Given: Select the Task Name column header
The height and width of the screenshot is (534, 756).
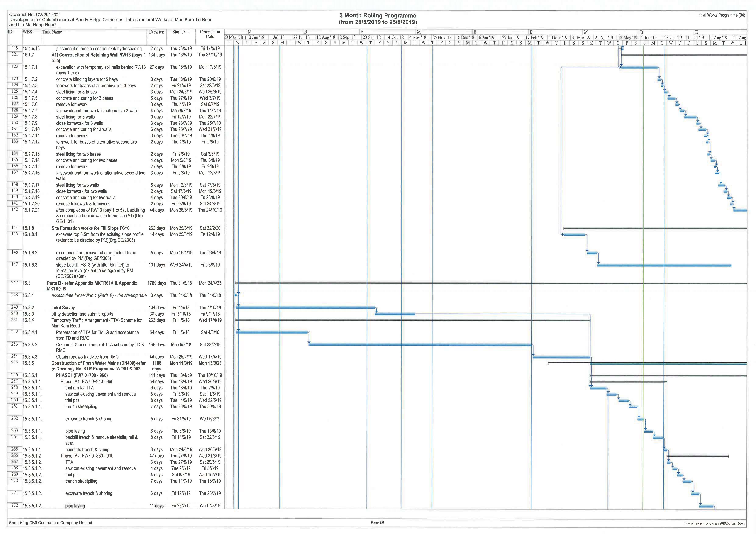Looking at the screenshot, I should click(52, 32).
